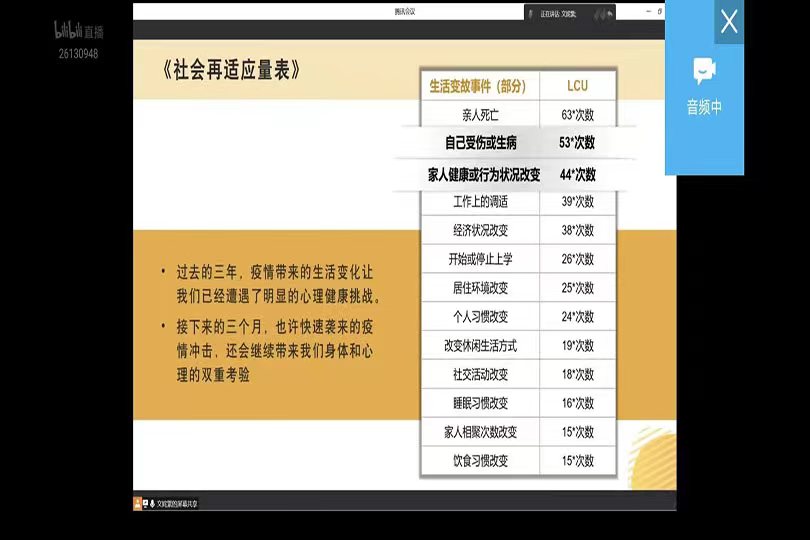Screen dimensions: 810x540
Task: Click the bilibili 直播 logo
Action: point(78,31)
